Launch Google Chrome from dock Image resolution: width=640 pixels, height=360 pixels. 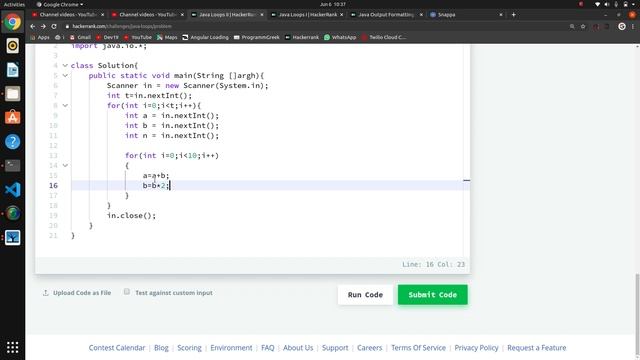click(x=13, y=22)
